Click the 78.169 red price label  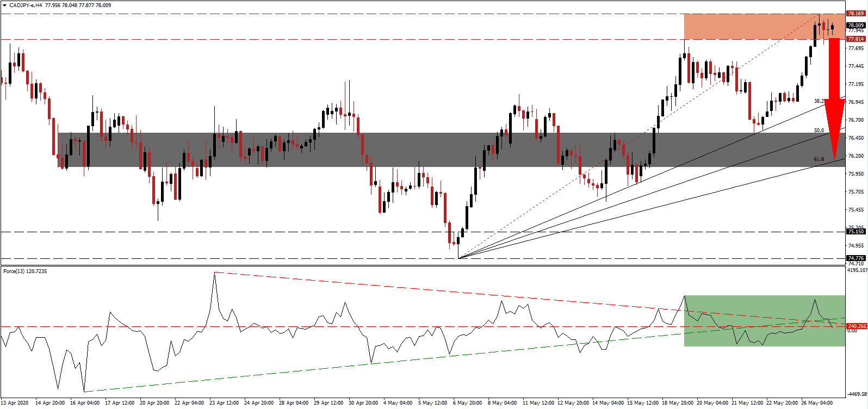[x=856, y=14]
